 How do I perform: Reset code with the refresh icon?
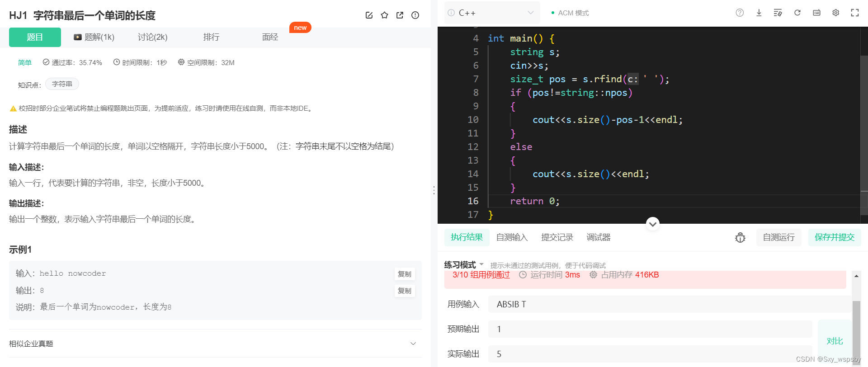[x=797, y=13]
